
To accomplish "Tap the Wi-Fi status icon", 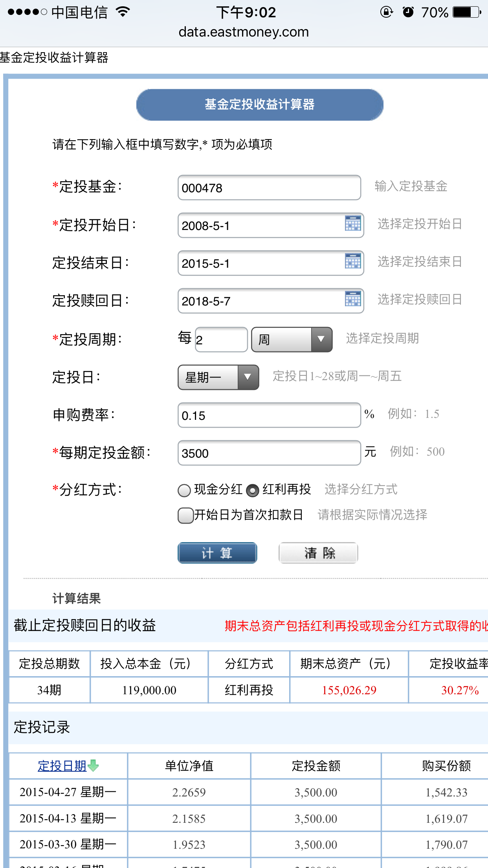I will coord(123,12).
